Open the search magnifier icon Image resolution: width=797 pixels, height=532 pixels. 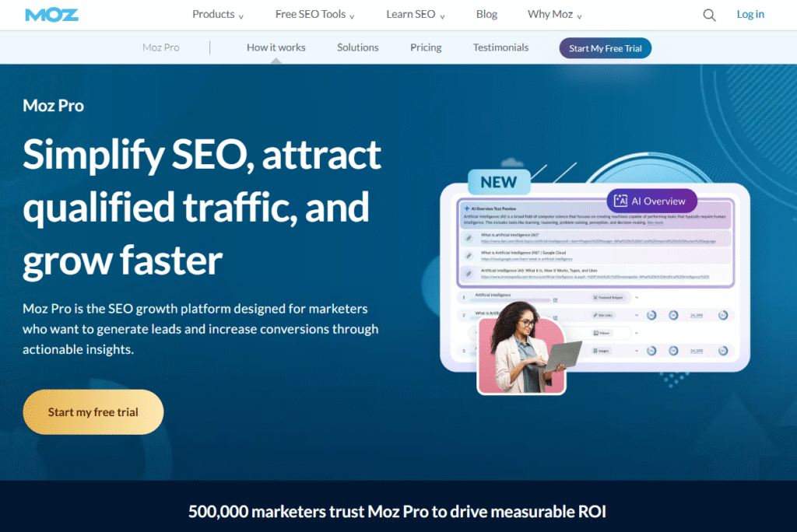click(x=709, y=15)
